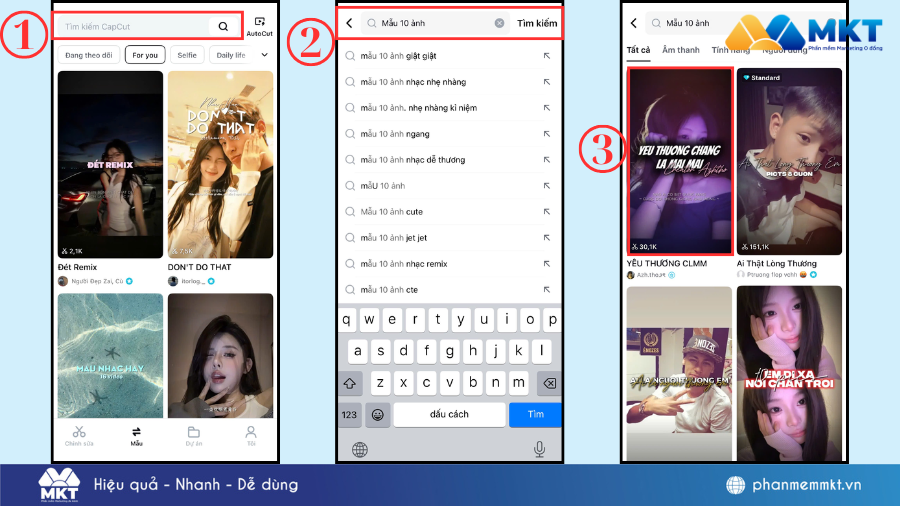Tap the microphone dictation icon
The image size is (900, 506).
(539, 449)
